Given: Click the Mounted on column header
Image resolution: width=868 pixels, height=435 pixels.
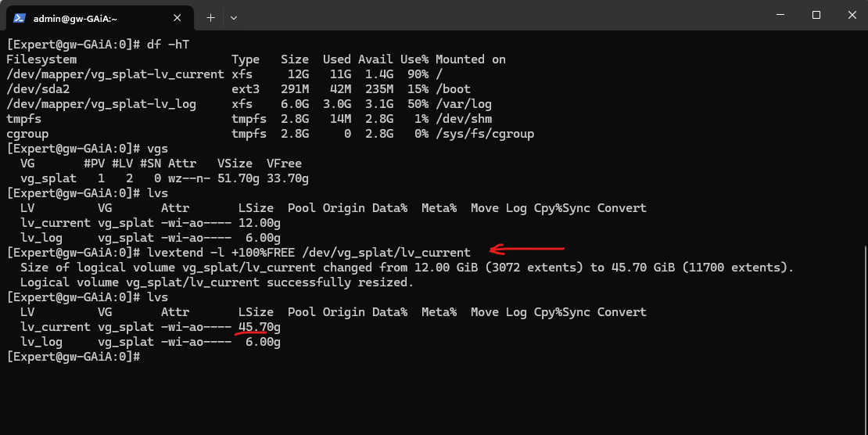Looking at the screenshot, I should pos(471,59).
